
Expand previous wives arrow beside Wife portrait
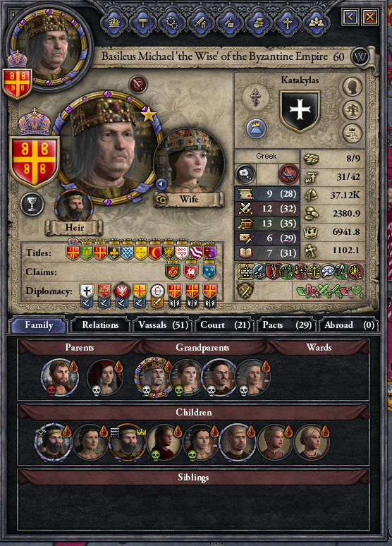pos(161,183)
